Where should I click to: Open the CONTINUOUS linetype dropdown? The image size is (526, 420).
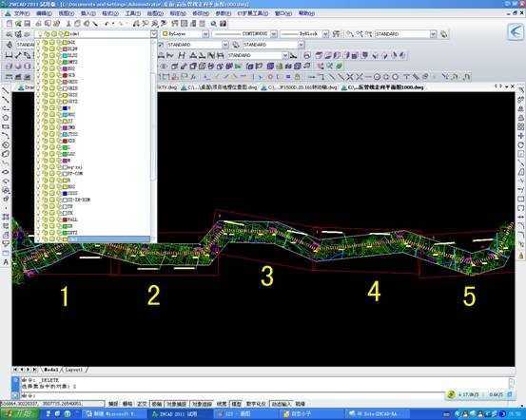click(274, 34)
